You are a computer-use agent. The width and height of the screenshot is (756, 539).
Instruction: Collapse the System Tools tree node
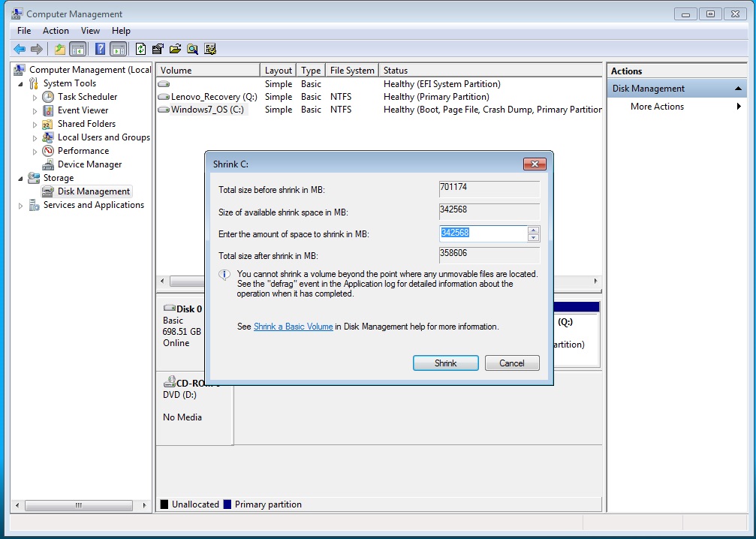(20, 84)
